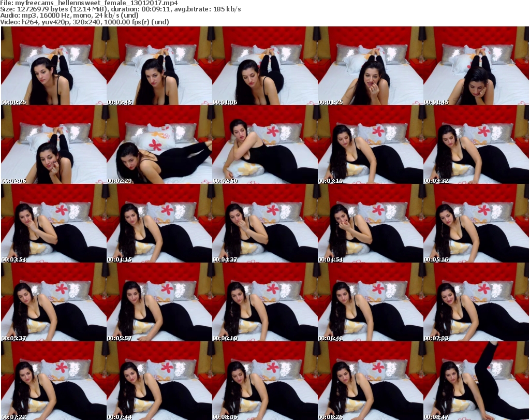Open the frame at 00:04:37

[265, 223]
